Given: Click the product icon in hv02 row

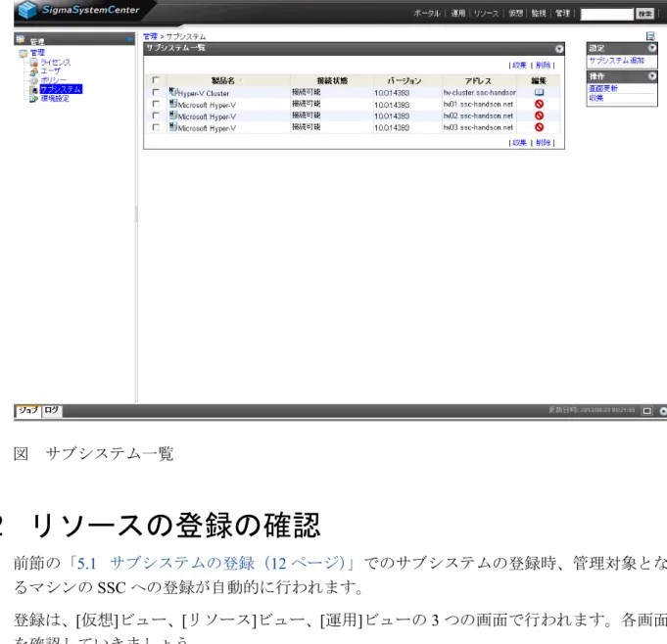Looking at the screenshot, I should click(x=173, y=115).
